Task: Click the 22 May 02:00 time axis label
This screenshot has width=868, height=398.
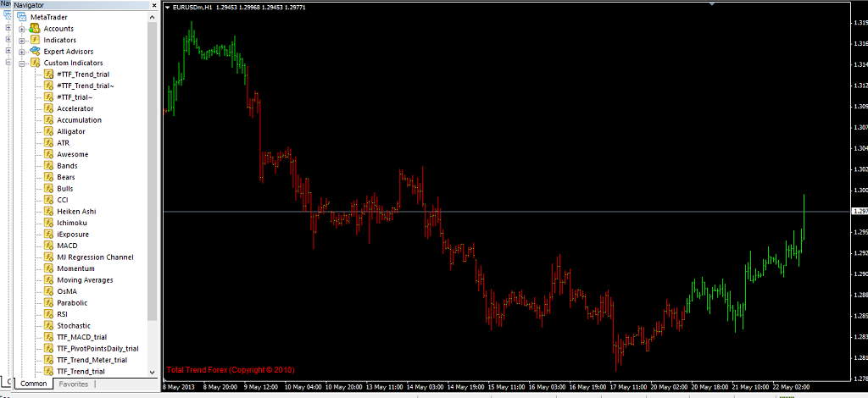Action: click(x=790, y=387)
